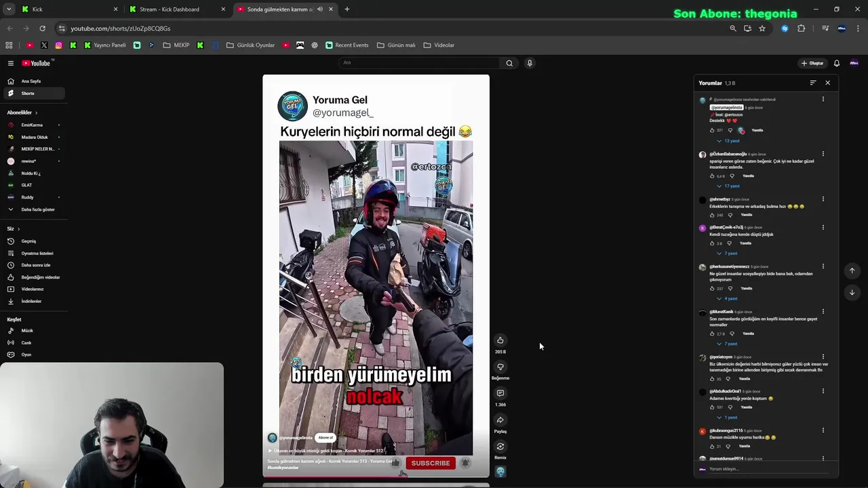Expand 4 yanıt under @herkesunetiyermezz comment
Image resolution: width=868 pixels, height=488 pixels.
point(726,299)
